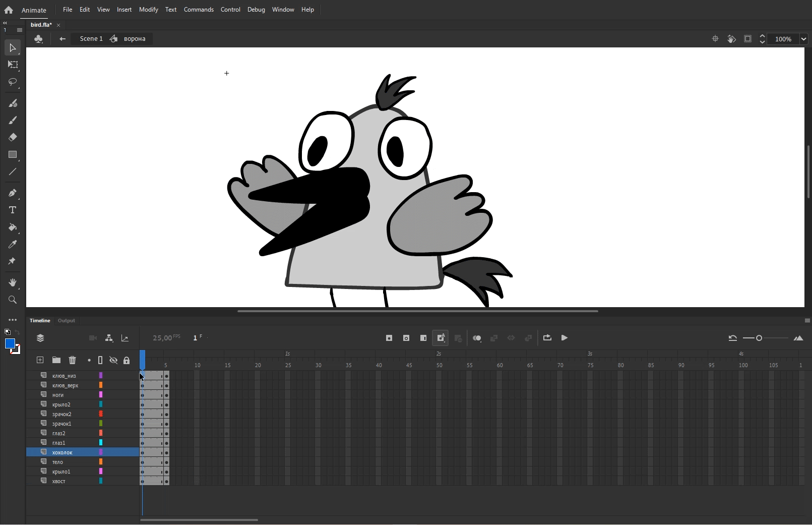This screenshot has height=525, width=812.
Task: Select the Selection arrow tool
Action: pos(13,48)
